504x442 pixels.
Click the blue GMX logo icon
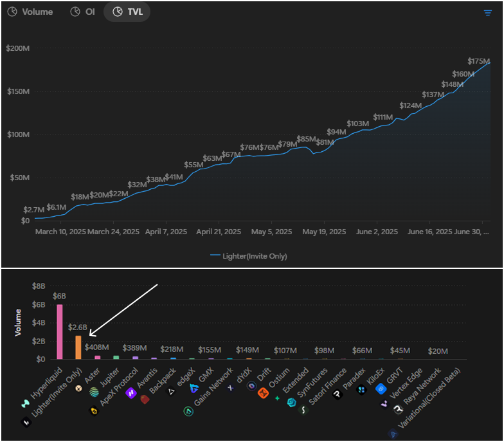click(194, 389)
